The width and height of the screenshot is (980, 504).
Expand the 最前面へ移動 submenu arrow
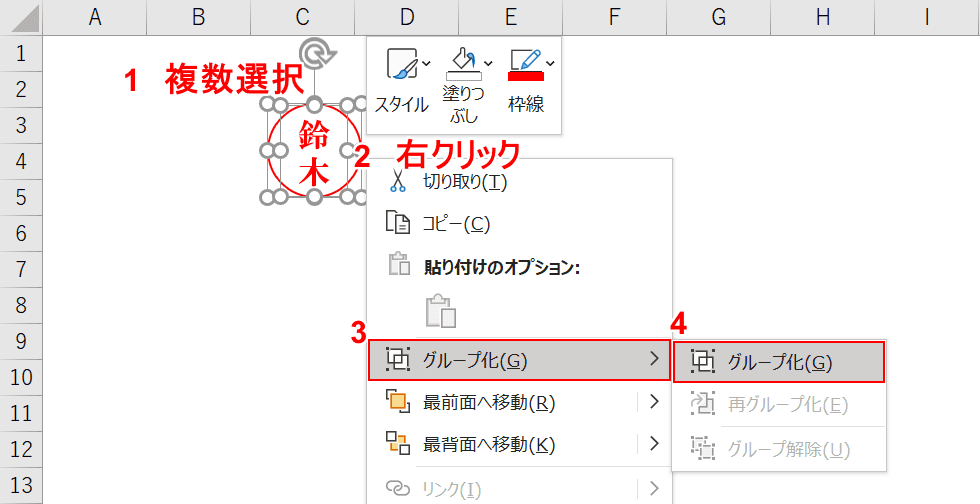coord(654,401)
